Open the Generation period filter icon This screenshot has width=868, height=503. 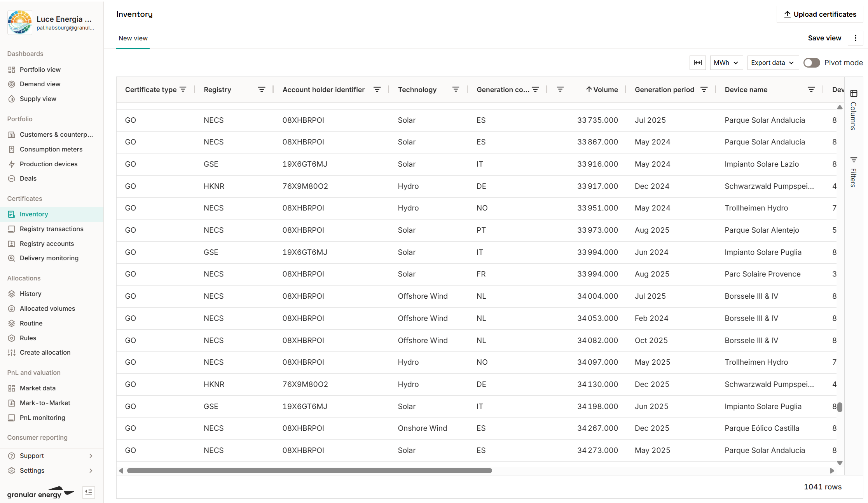(x=704, y=89)
